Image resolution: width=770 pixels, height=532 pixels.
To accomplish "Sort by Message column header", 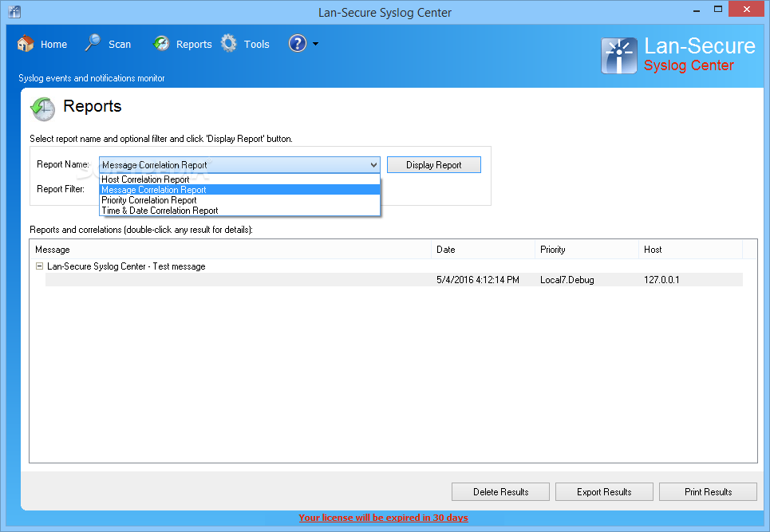I will (x=231, y=250).
